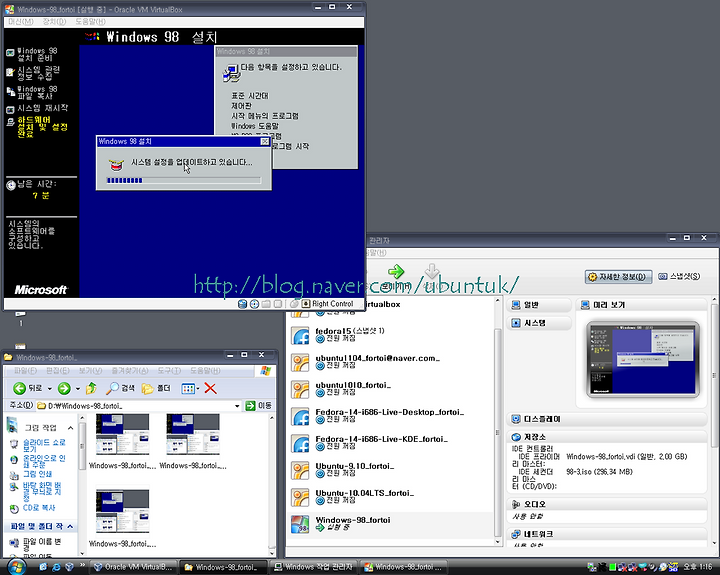Image resolution: width=720 pixels, height=575 pixels.
Task: Click the green Show arrow in VirtualBox toolbar
Action: click(395, 271)
